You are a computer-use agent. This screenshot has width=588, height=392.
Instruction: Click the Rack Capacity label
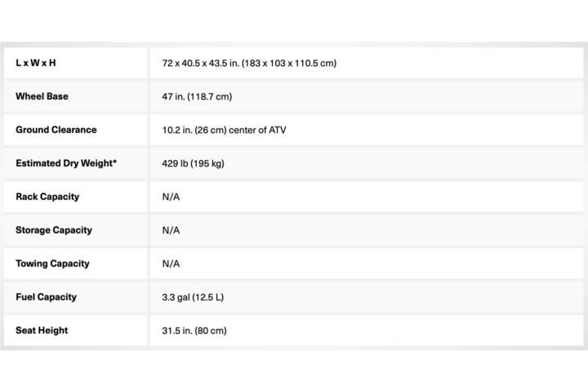coord(47,197)
